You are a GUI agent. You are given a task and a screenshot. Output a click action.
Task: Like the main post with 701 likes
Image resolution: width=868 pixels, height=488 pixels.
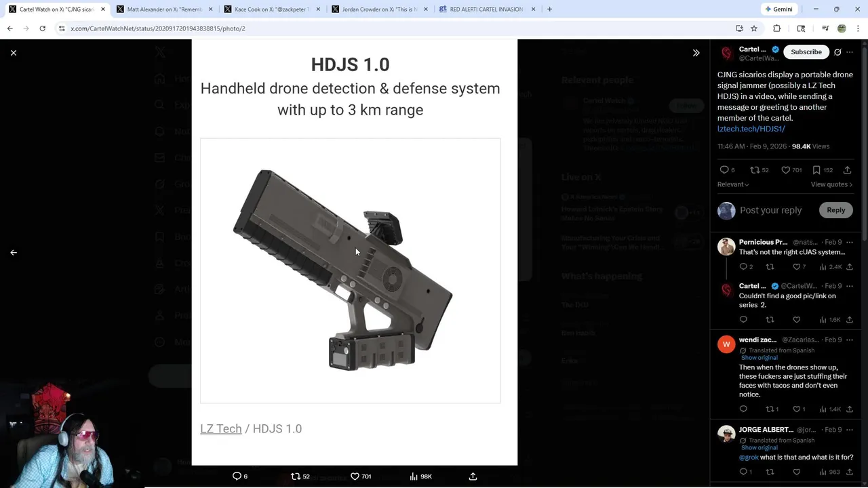tap(791, 170)
